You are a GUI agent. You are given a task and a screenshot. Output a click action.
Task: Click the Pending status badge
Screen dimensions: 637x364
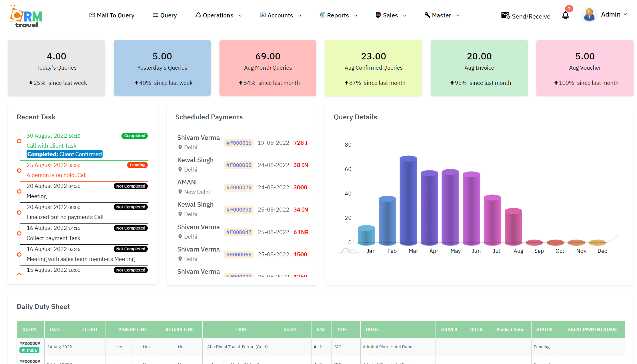137,165
